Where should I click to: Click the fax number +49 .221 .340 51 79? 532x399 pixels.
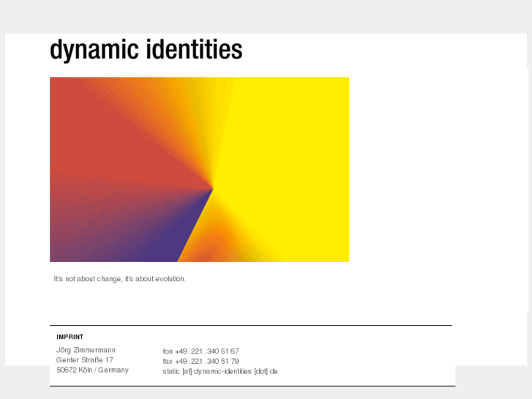click(201, 361)
